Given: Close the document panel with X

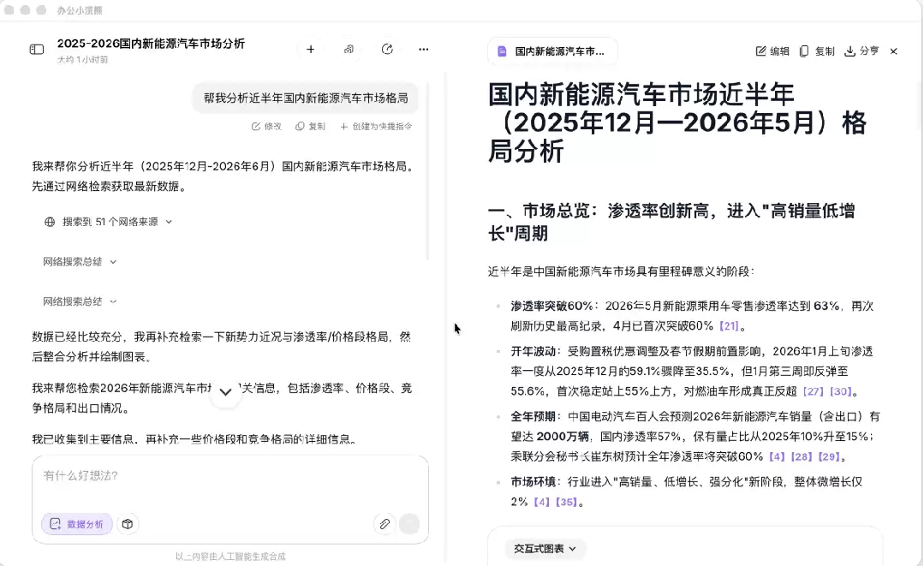Looking at the screenshot, I should pos(893,51).
